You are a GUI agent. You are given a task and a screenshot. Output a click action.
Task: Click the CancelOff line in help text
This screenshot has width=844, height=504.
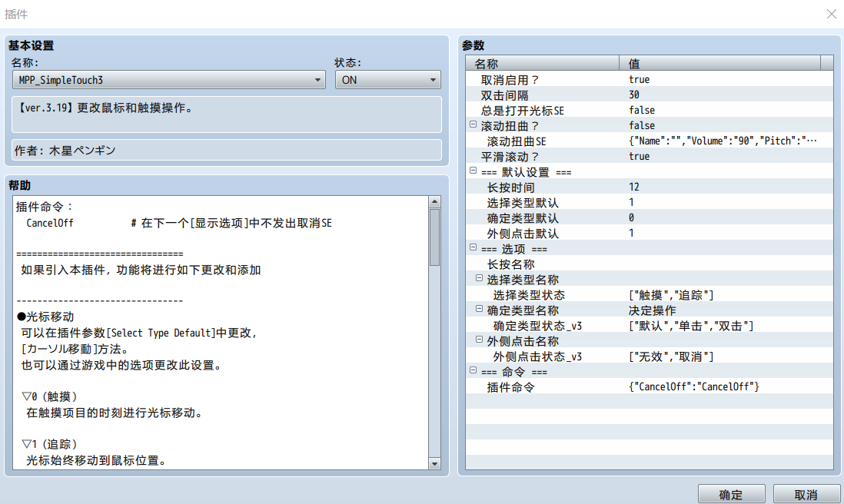pyautogui.click(x=178, y=224)
